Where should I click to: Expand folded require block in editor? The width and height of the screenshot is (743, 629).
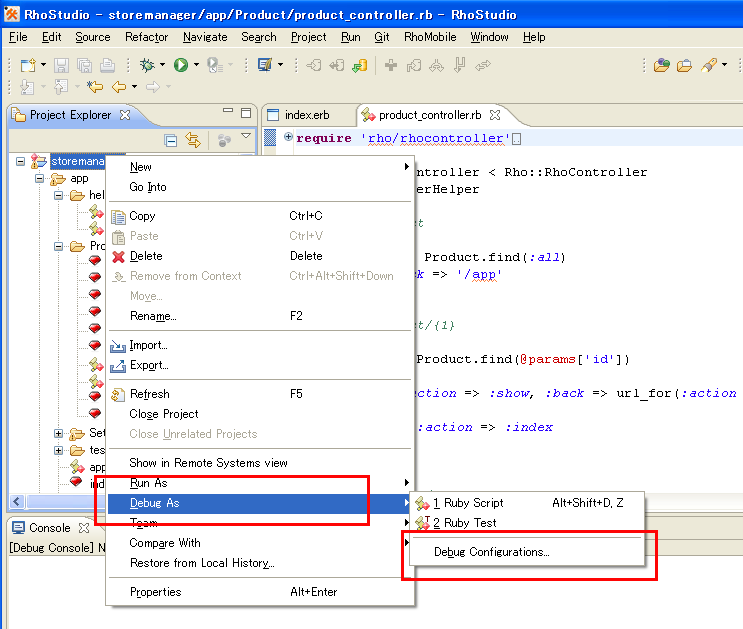point(288,137)
